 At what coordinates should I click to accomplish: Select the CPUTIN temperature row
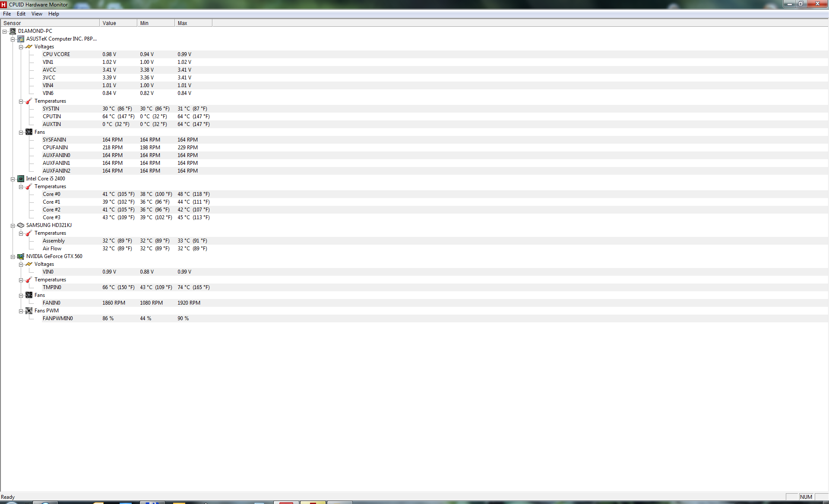[435, 117]
